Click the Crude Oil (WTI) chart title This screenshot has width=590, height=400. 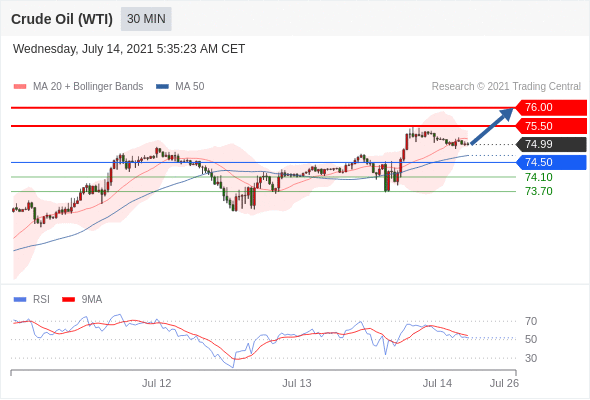pos(62,19)
